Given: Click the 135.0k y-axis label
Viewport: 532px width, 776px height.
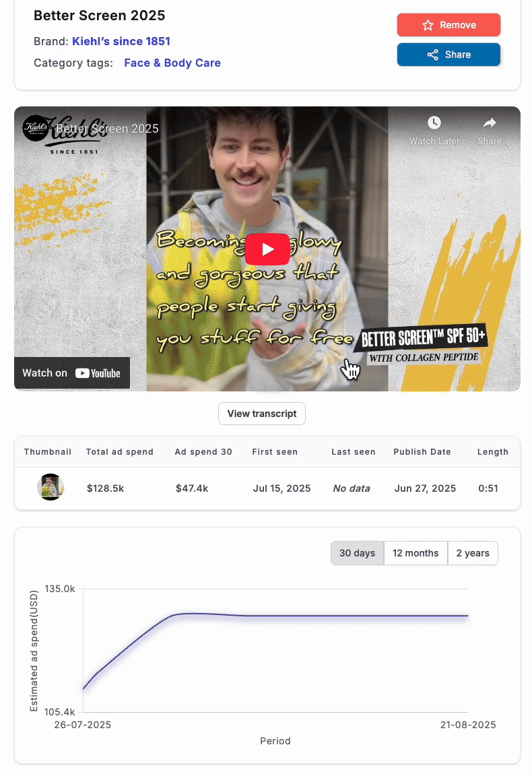Looking at the screenshot, I should (x=60, y=589).
